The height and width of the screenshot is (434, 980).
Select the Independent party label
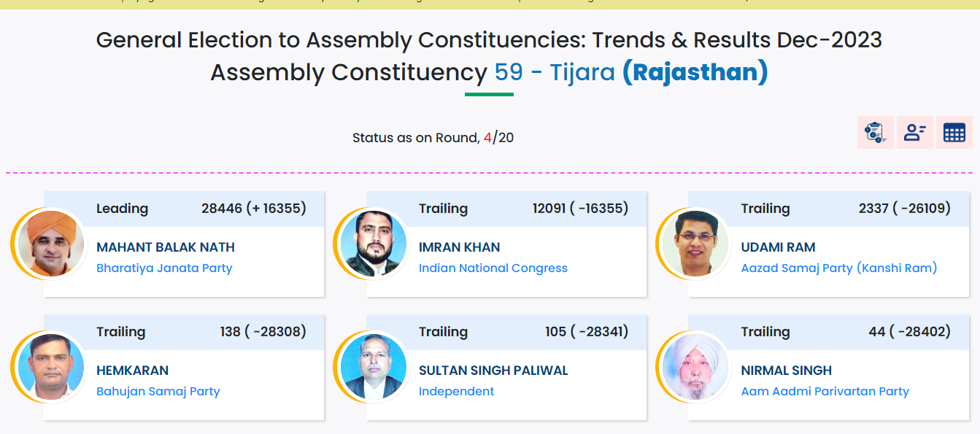(x=456, y=391)
